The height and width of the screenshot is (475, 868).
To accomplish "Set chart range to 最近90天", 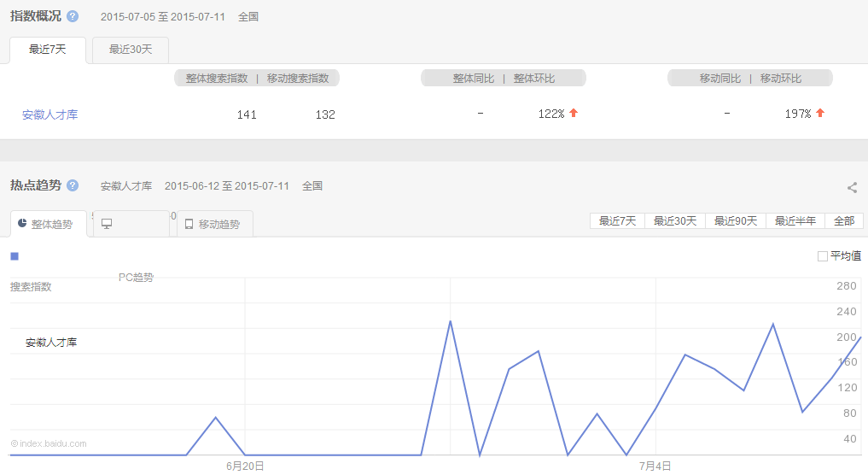I will (736, 220).
